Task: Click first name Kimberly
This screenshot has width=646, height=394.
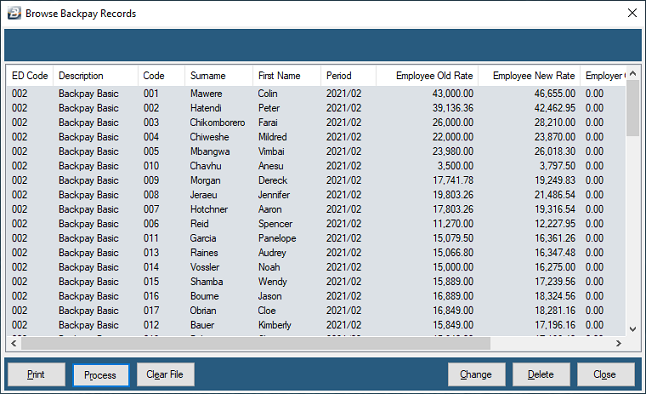Action: point(274,325)
